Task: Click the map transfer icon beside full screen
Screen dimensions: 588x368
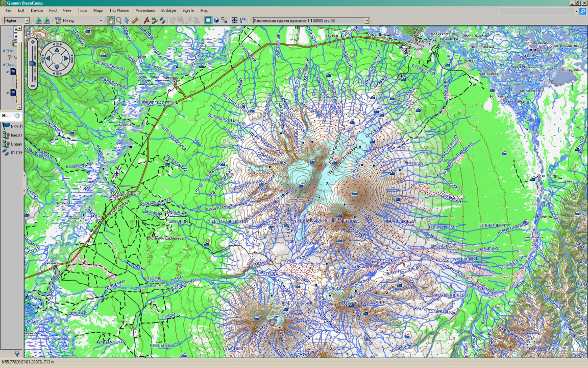Action: [x=242, y=20]
